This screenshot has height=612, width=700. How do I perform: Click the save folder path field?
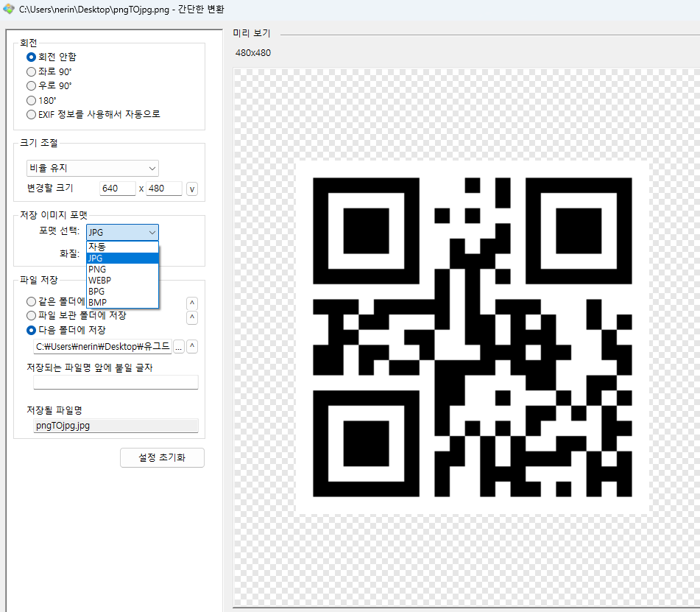[x=102, y=347]
